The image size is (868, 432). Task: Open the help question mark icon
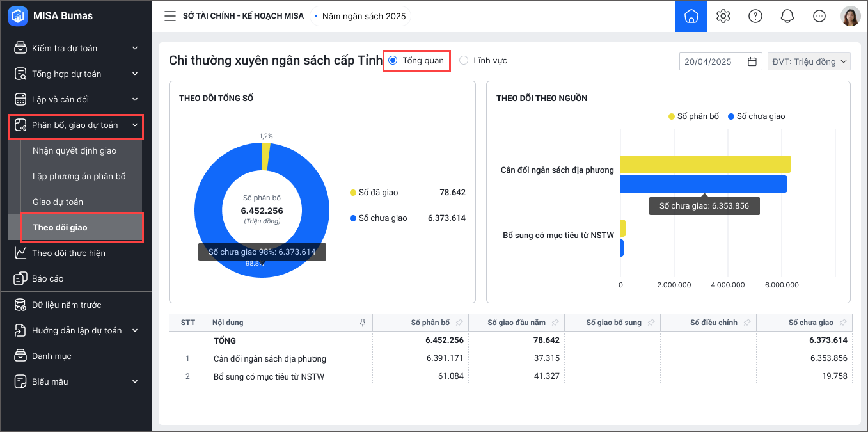755,16
